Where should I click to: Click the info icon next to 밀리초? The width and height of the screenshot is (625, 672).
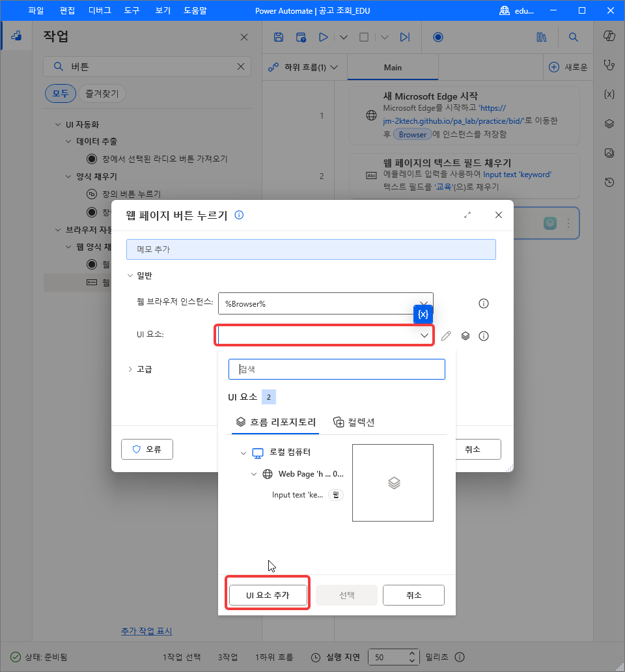coord(460,657)
